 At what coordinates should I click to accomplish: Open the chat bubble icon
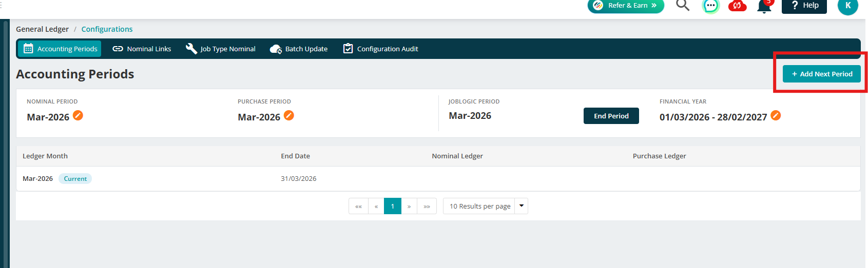710,6
